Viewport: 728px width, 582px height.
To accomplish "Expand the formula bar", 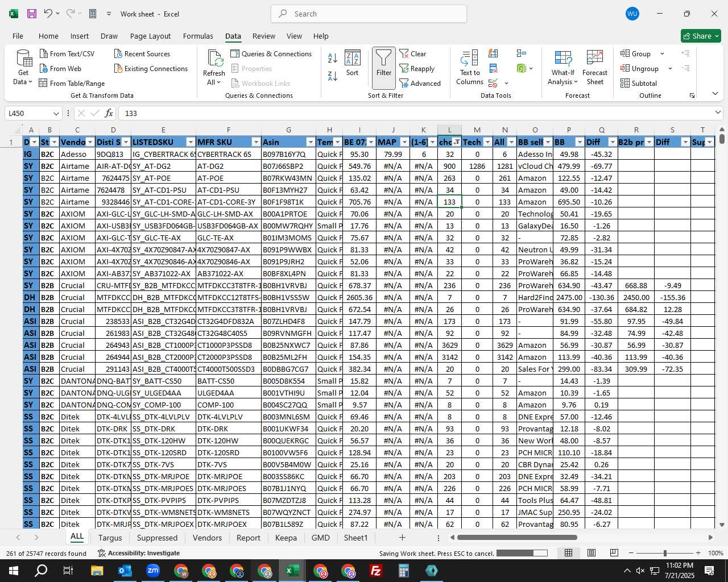I will coord(718,113).
